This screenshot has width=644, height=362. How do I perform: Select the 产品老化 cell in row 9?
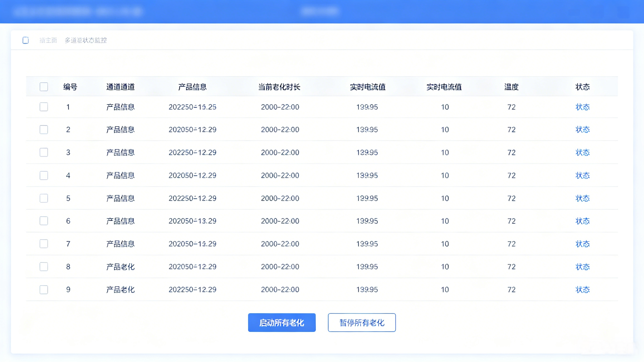click(120, 290)
